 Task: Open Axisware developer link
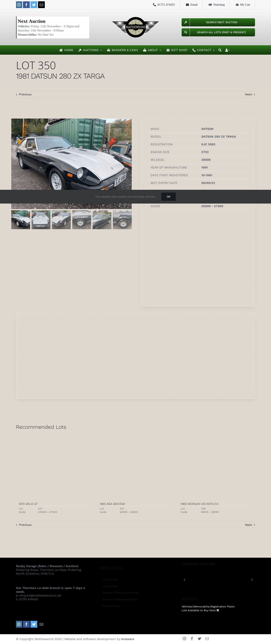coord(128,639)
